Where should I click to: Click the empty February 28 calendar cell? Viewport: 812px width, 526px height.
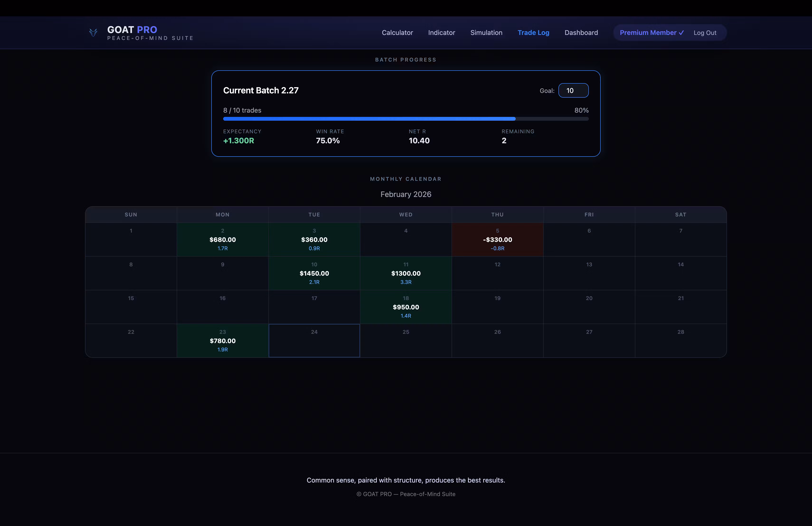tap(681, 341)
